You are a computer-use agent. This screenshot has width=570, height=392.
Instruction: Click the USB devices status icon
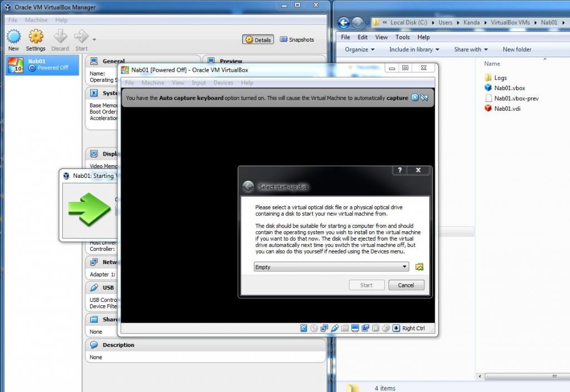pos(335,328)
